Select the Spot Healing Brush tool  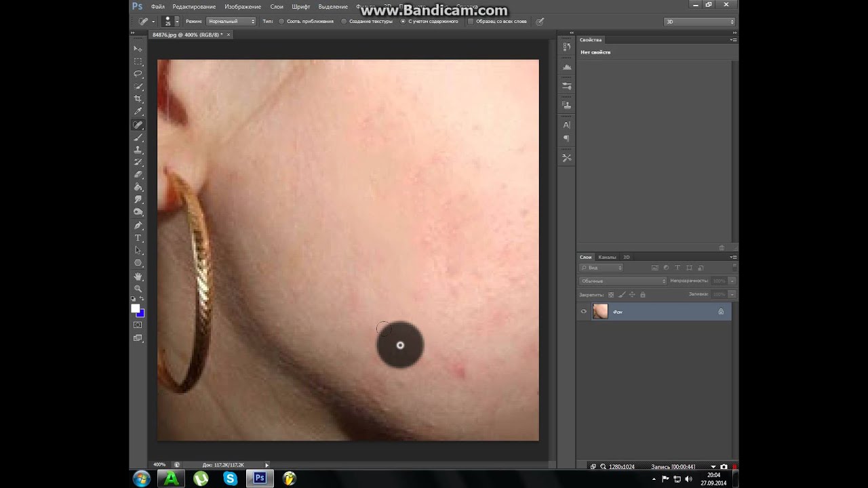(138, 125)
